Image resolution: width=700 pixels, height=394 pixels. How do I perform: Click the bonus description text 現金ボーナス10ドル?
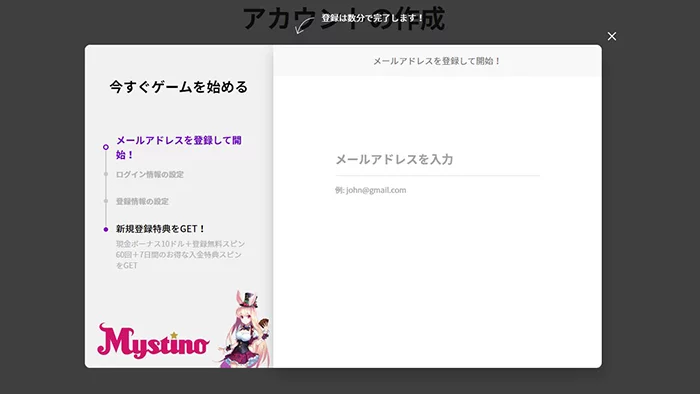[180, 254]
